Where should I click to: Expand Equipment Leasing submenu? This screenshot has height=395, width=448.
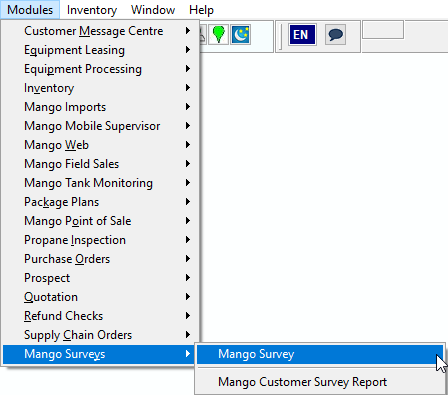(100, 50)
